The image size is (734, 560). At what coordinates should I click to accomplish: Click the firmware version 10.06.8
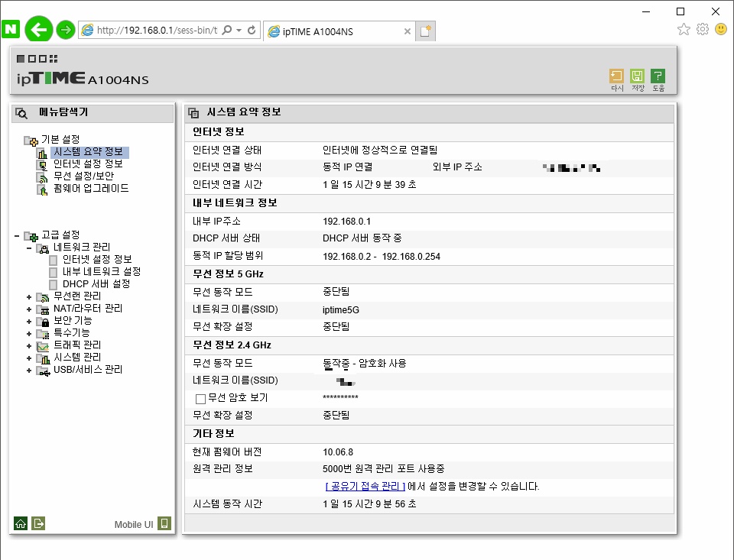[x=337, y=452]
